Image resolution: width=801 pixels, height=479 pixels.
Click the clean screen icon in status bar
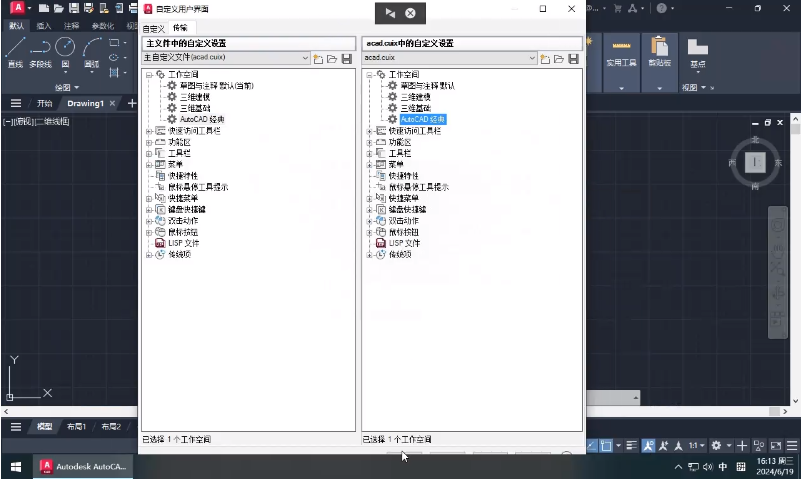(x=775, y=445)
